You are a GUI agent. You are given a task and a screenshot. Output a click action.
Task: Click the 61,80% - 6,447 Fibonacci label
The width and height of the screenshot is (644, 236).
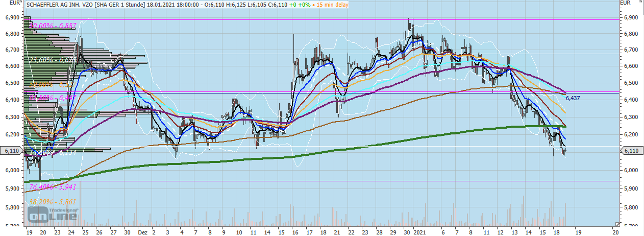(x=53, y=97)
